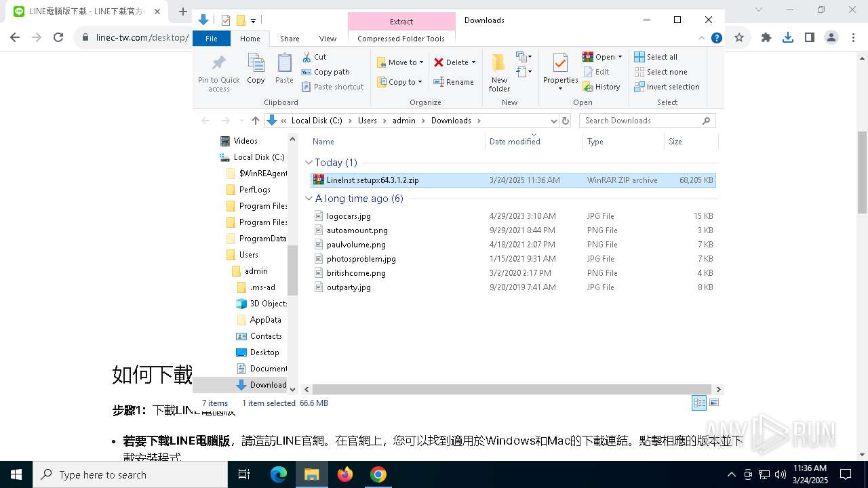868x488 pixels.
Task: Select autoamount.png file
Action: point(513,230)
